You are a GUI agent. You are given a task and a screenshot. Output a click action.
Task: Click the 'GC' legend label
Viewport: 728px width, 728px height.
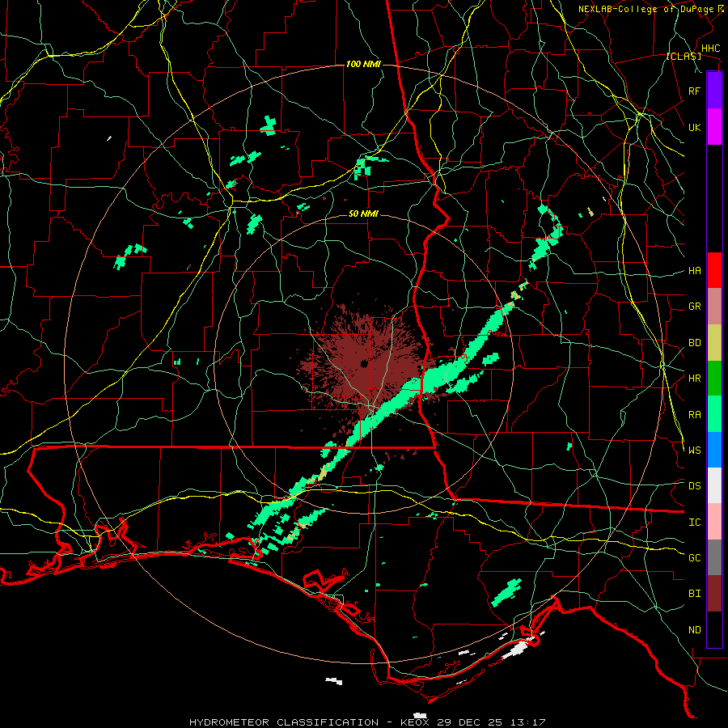[694, 558]
